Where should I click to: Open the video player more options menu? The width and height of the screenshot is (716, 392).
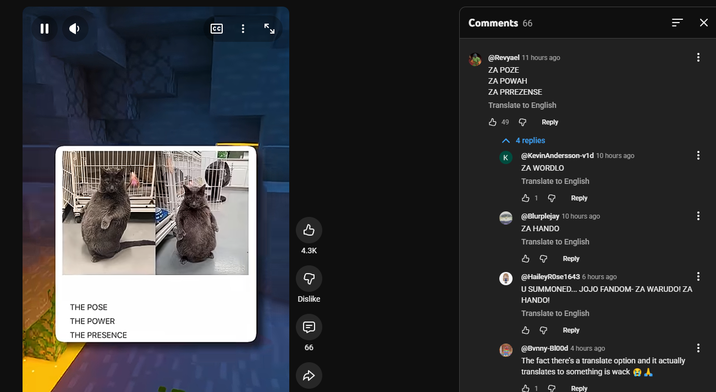pos(243,29)
